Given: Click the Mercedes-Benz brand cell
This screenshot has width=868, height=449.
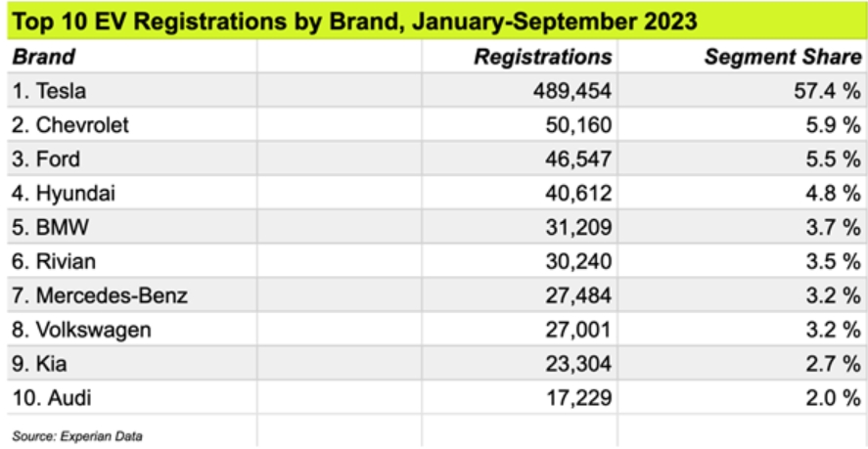Looking at the screenshot, I should (x=88, y=296).
